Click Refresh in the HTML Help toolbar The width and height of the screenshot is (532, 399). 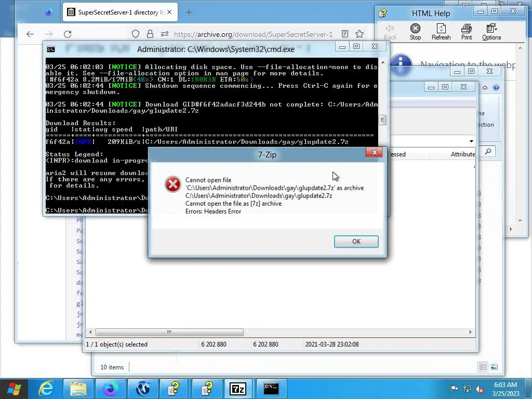pos(441,32)
